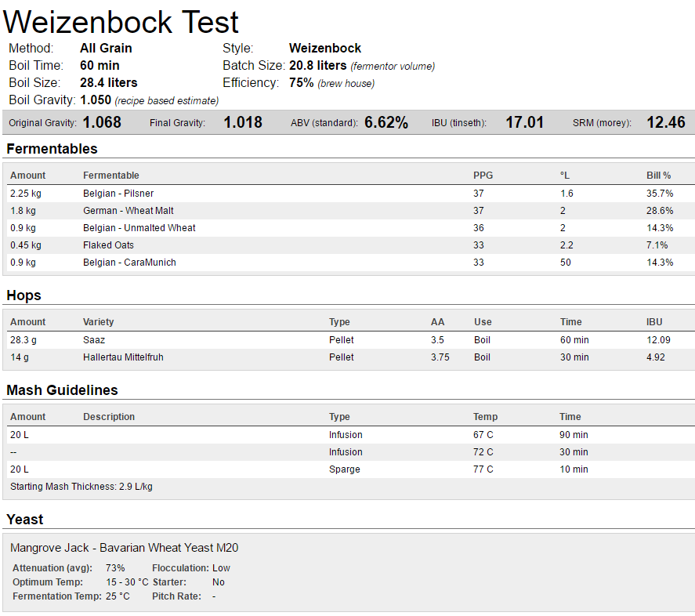Image resolution: width=695 pixels, height=616 pixels.
Task: Click Mangrove Jack Bavarian Wheat Yeast M20 name
Action: coord(124,548)
